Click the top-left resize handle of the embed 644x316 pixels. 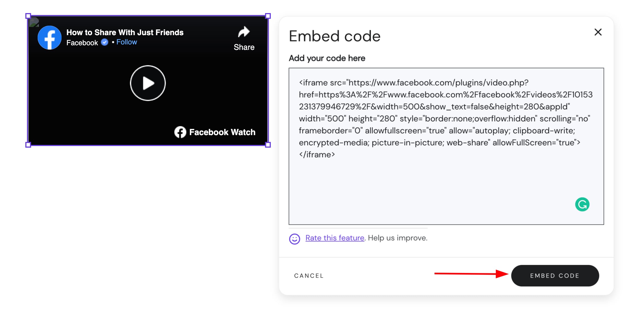click(28, 16)
